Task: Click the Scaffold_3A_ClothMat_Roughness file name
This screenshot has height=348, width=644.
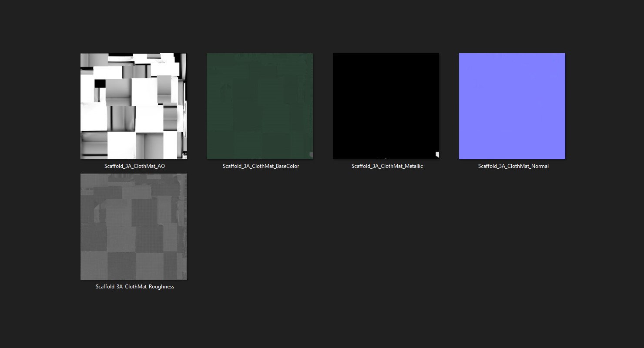Action: pos(135,287)
